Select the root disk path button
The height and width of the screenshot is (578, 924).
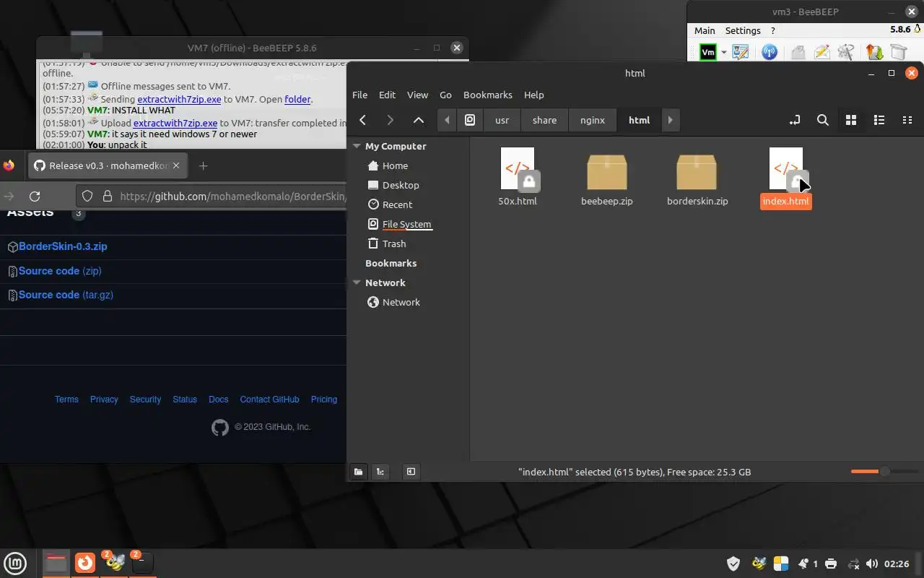point(470,120)
